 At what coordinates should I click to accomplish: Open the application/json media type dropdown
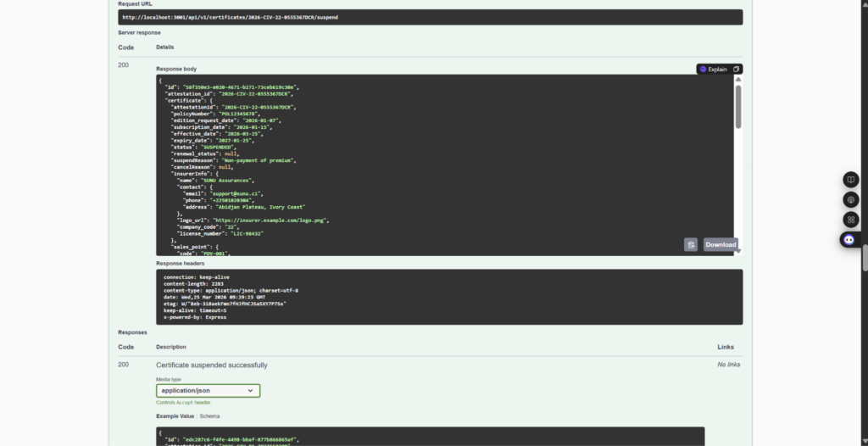coord(209,391)
